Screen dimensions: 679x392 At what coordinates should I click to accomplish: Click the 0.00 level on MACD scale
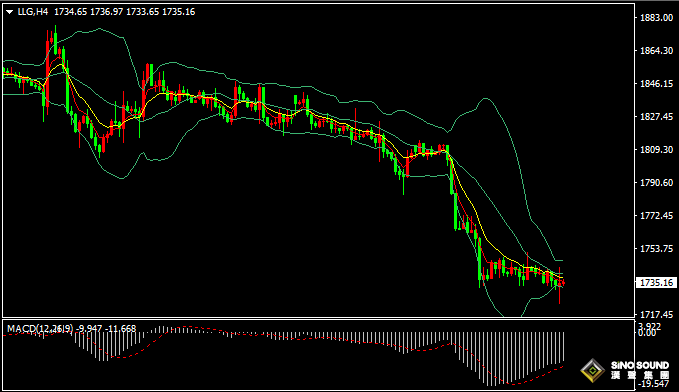[x=647, y=333]
